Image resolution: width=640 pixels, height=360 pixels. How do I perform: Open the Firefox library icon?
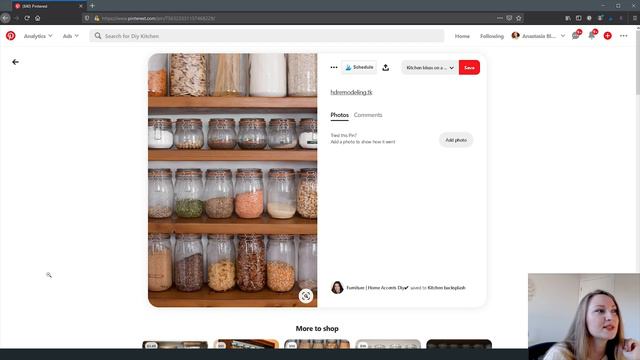pos(568,18)
